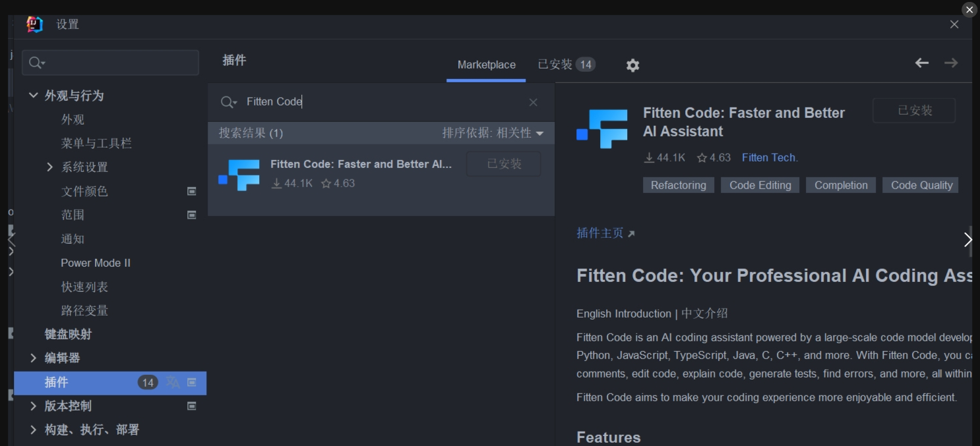The width and height of the screenshot is (980, 446).
Task: Click the gear icon next to the plugin tabs
Action: tap(632, 65)
